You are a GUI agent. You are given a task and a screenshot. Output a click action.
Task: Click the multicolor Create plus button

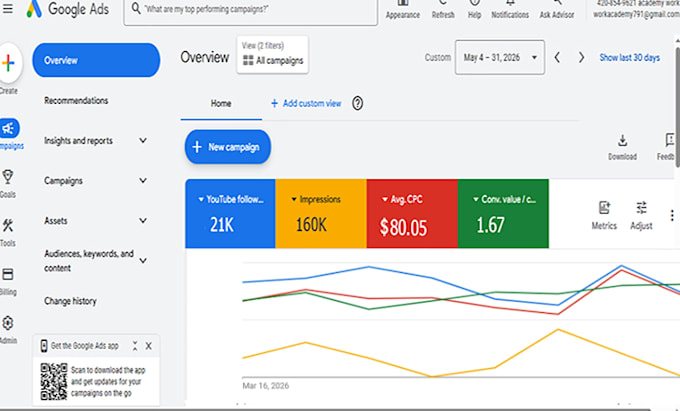8,63
